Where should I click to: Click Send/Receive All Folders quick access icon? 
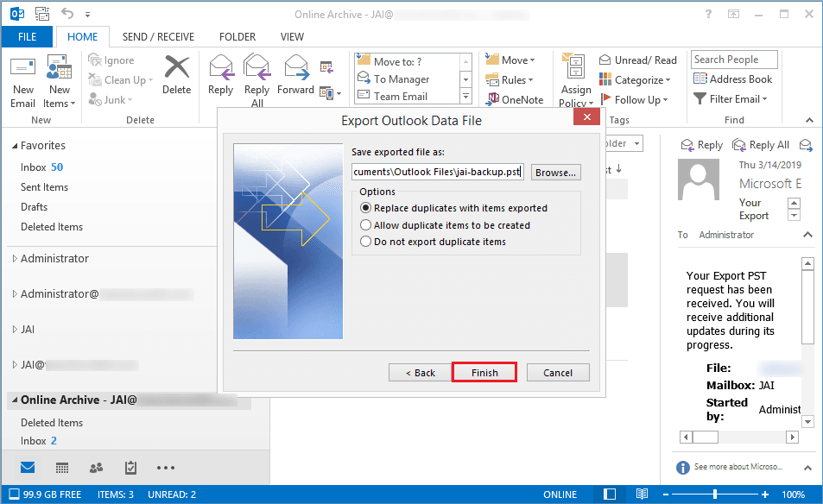42,14
